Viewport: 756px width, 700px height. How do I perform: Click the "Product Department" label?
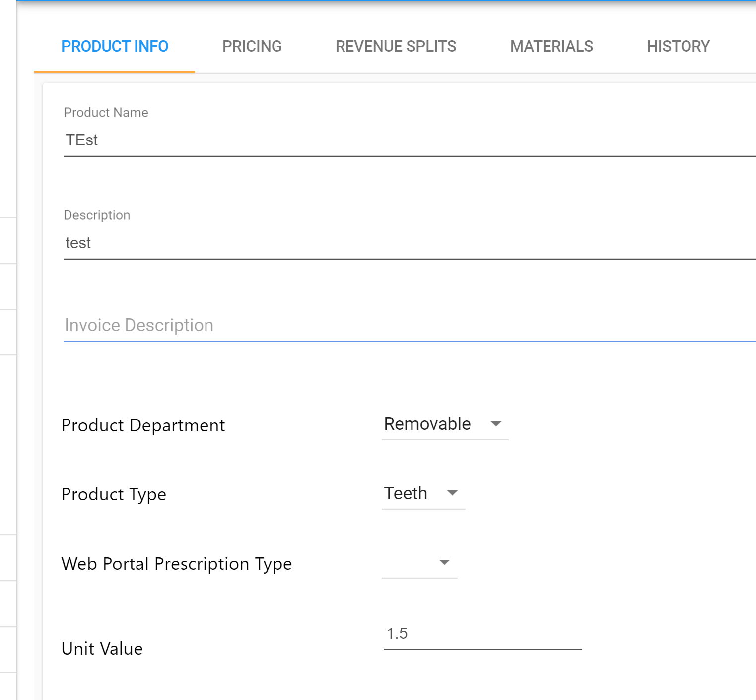[143, 425]
